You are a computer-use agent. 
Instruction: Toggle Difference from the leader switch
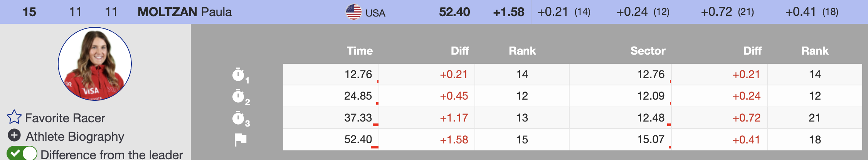pos(22,153)
